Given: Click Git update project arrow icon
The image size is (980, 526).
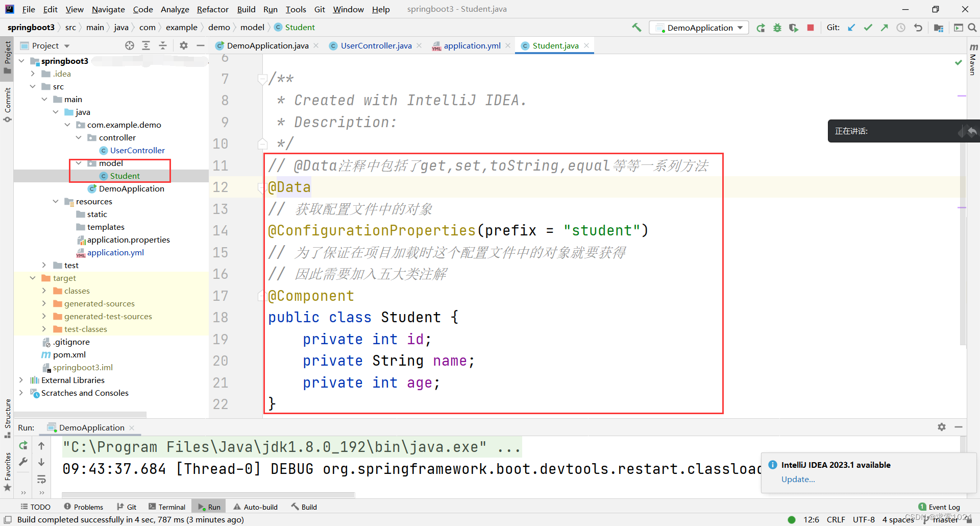Looking at the screenshot, I should pyautogui.click(x=851, y=28).
